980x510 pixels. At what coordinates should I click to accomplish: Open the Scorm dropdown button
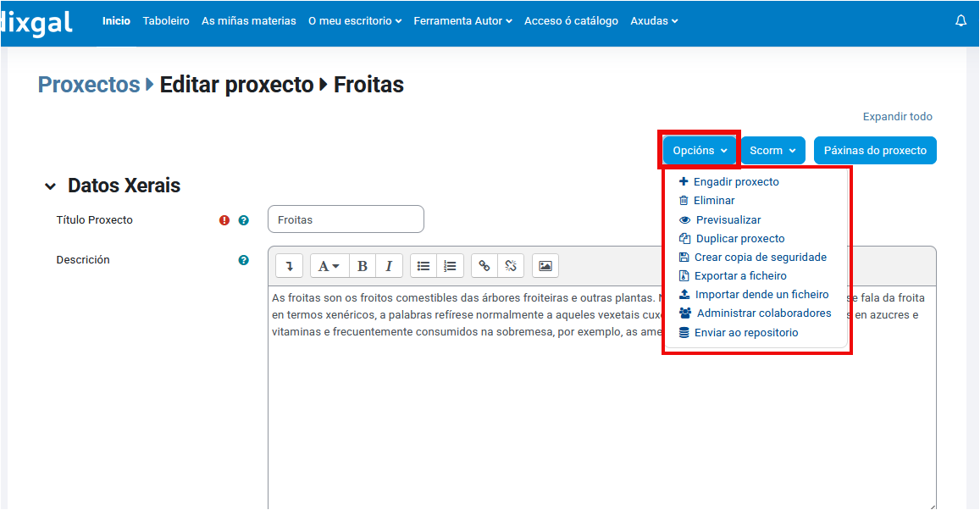772,150
